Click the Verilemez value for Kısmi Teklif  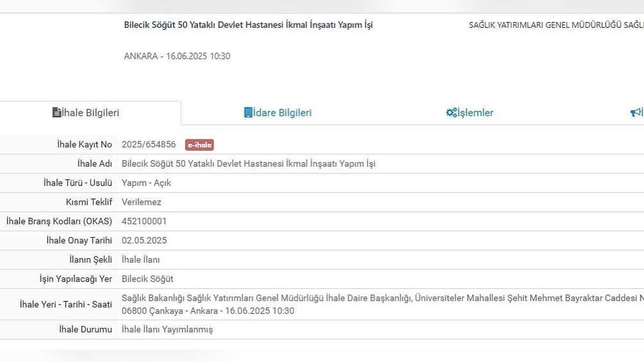[x=142, y=202]
